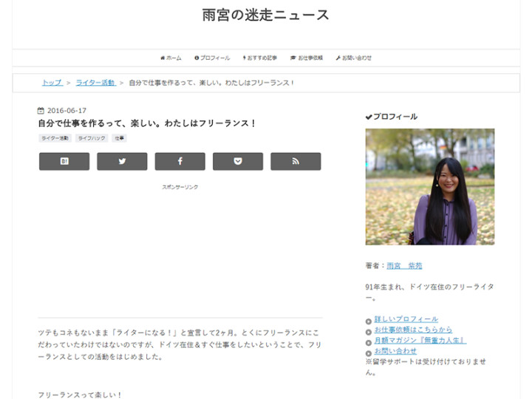Select the 仕事 category tag
This screenshot has height=399, width=532.
(119, 138)
